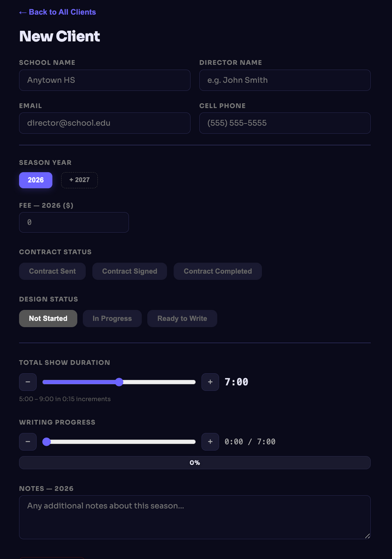Click the New Client page heading
The width and height of the screenshot is (392, 559).
click(x=59, y=36)
